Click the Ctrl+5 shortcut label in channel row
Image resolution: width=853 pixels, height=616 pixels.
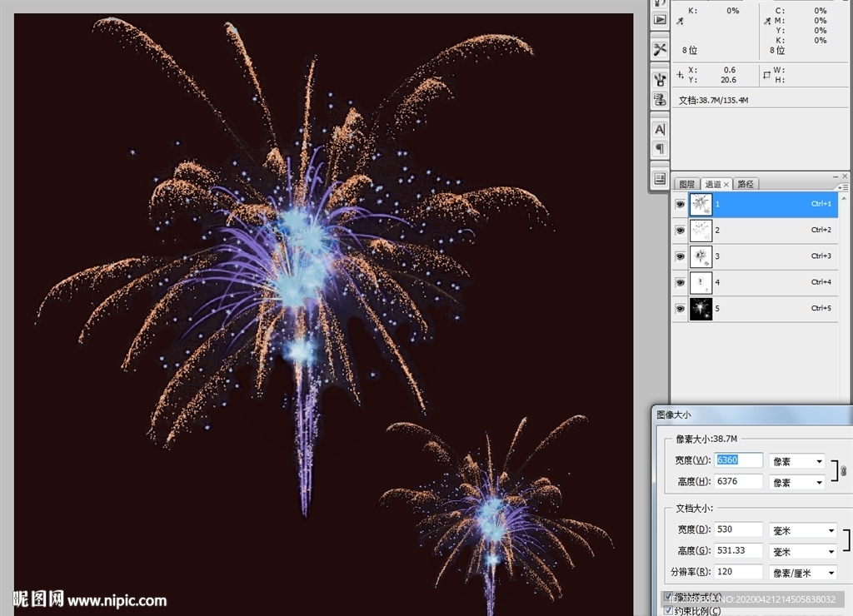tap(821, 308)
